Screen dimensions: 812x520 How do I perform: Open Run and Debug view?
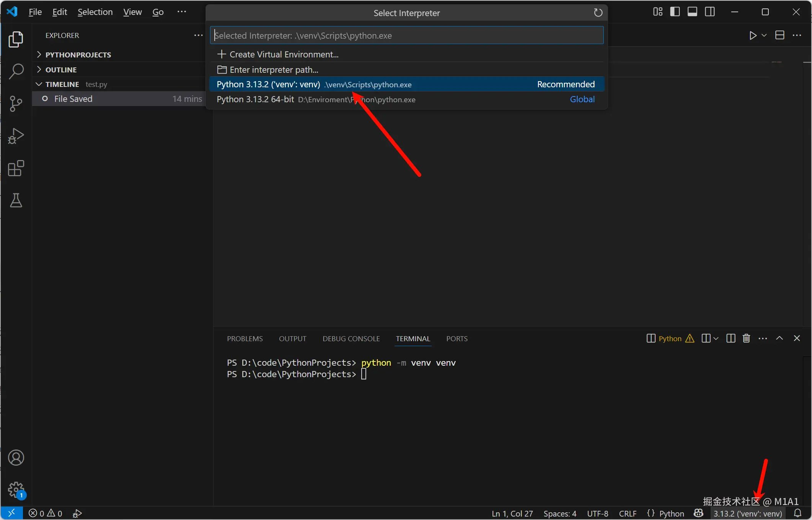pyautogui.click(x=16, y=136)
